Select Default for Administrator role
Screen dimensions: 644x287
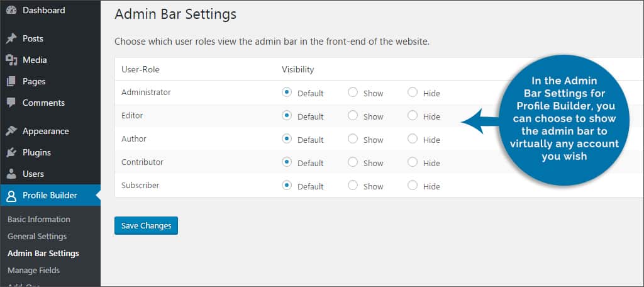(287, 92)
